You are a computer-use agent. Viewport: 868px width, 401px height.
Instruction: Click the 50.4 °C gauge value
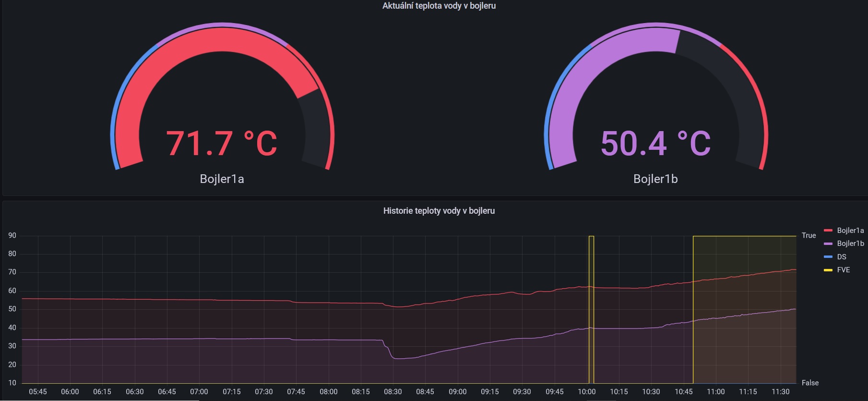[x=655, y=144]
